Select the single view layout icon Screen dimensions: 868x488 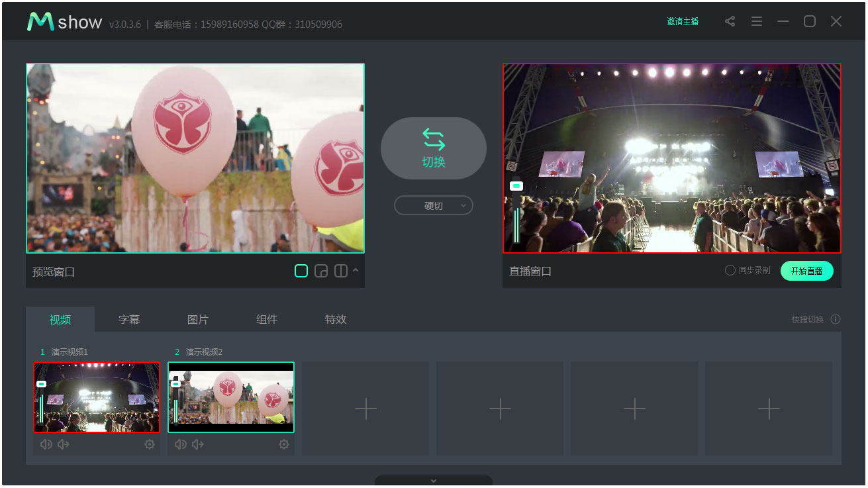coord(301,271)
